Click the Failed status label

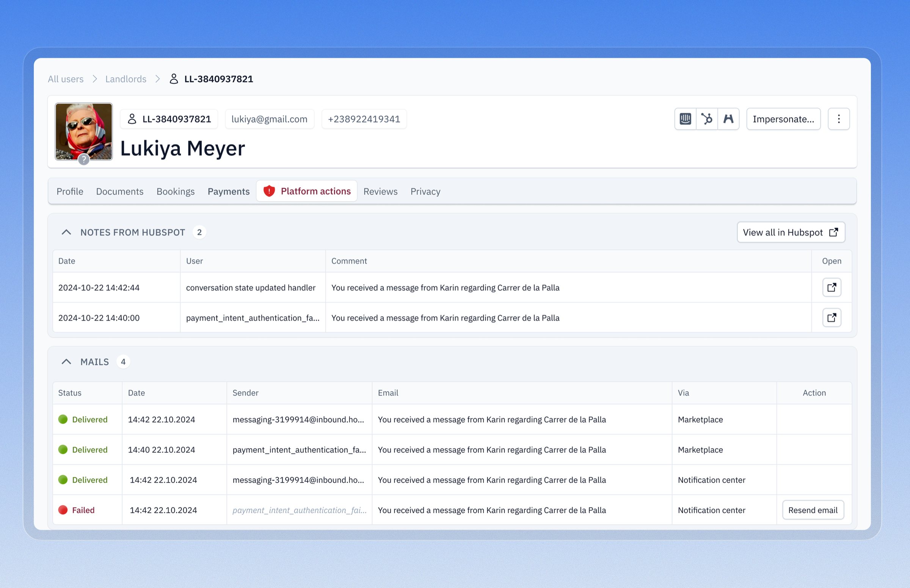(x=83, y=510)
